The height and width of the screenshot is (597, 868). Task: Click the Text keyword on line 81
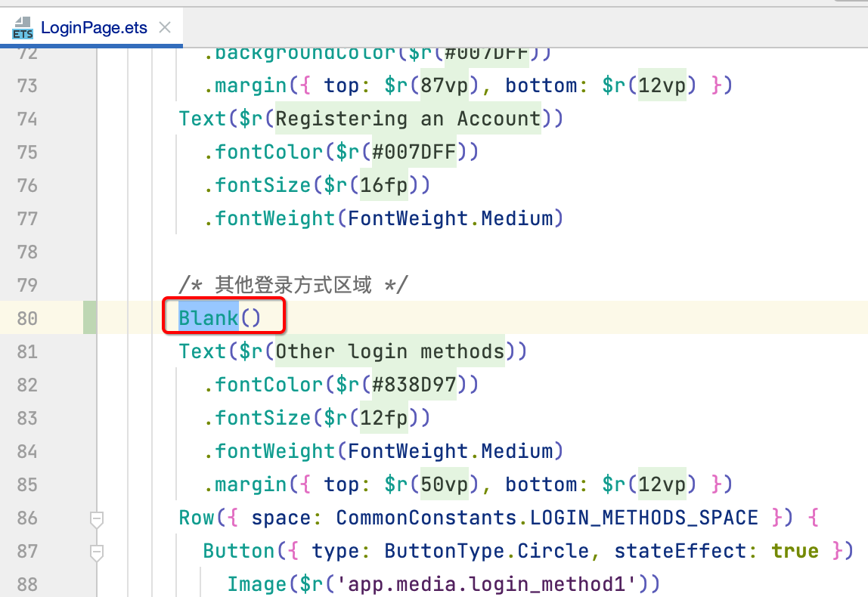pos(202,351)
